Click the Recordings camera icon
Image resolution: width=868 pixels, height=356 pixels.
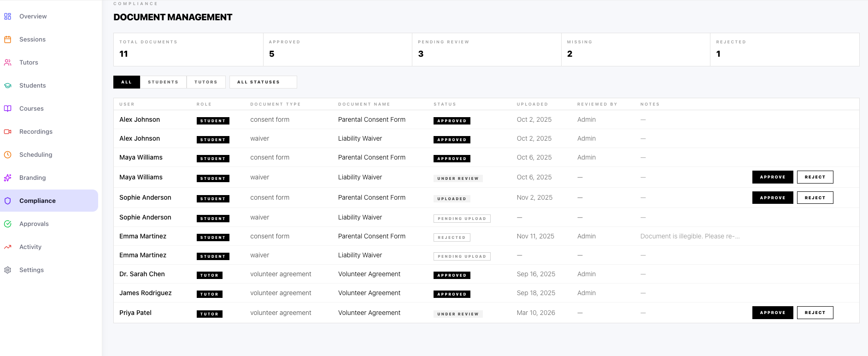(7, 132)
